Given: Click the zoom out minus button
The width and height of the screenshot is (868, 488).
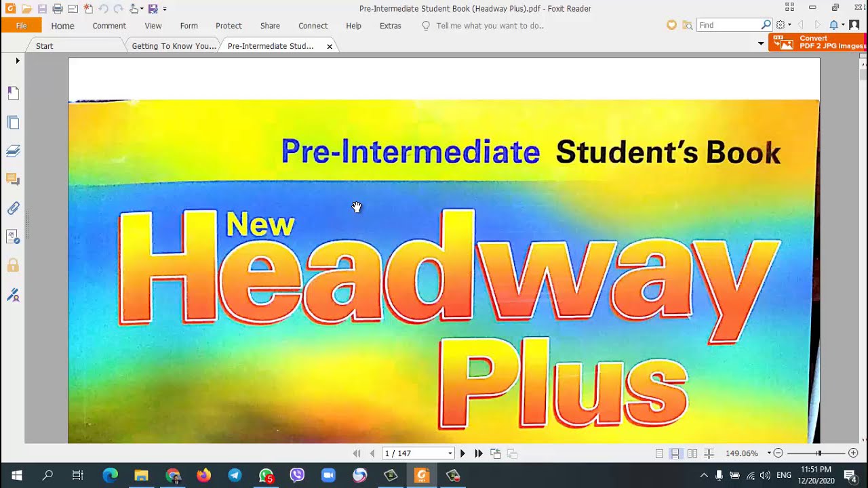Looking at the screenshot, I should click(x=778, y=453).
